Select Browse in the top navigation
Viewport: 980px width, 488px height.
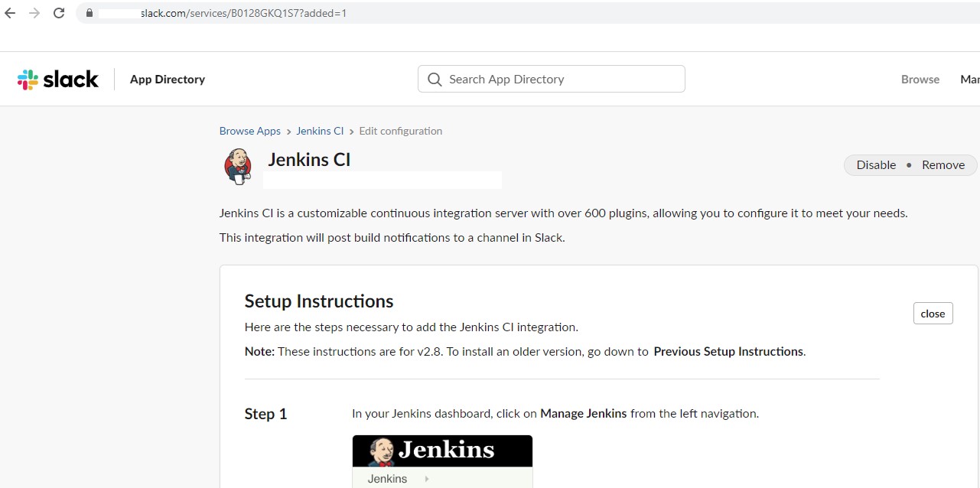[x=920, y=79]
